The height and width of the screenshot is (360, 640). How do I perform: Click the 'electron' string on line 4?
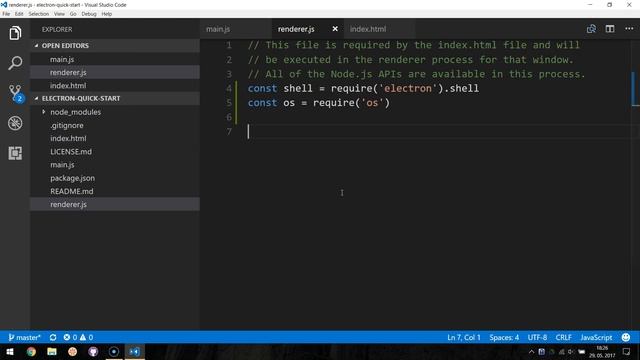point(408,88)
